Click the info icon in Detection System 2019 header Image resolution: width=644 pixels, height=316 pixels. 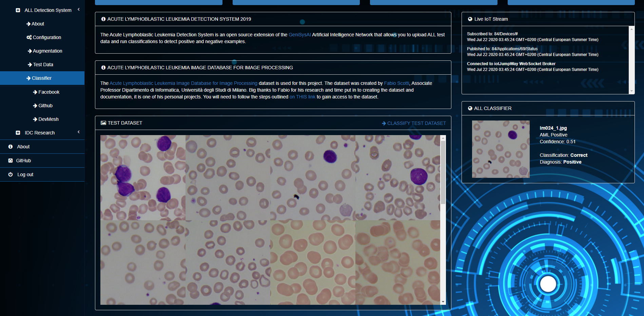point(103,19)
